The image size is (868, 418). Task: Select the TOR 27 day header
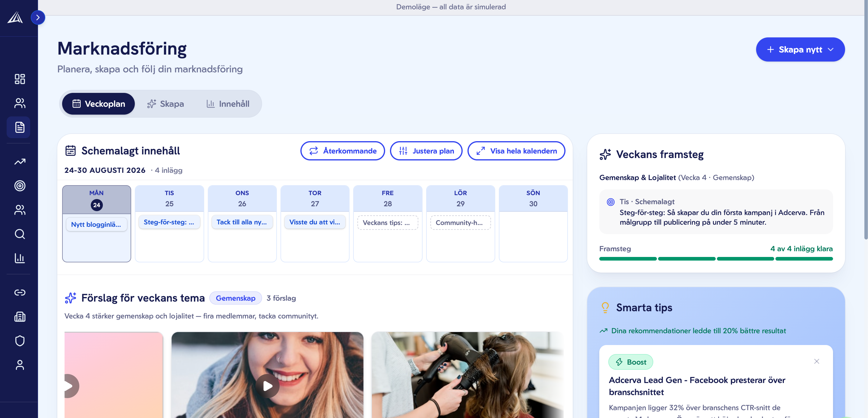coord(315,199)
